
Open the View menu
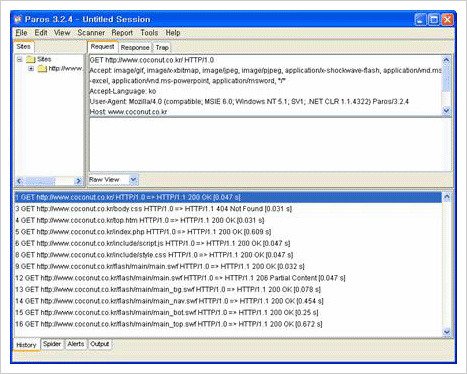[62, 33]
